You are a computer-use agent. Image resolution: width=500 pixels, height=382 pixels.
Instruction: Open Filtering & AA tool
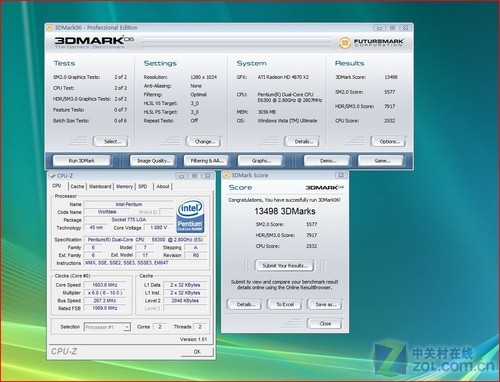click(206, 161)
